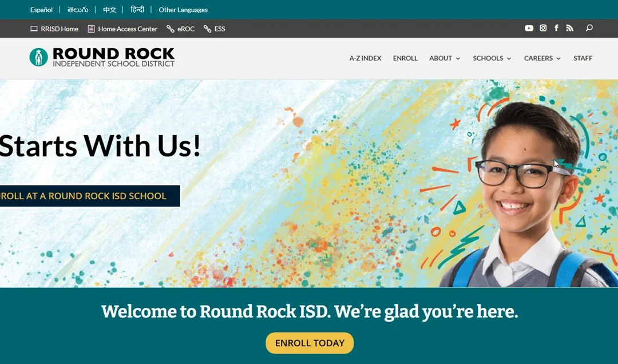Expand the Careers menu dropdown
Image resolution: width=618 pixels, height=364 pixels.
pyautogui.click(x=542, y=58)
